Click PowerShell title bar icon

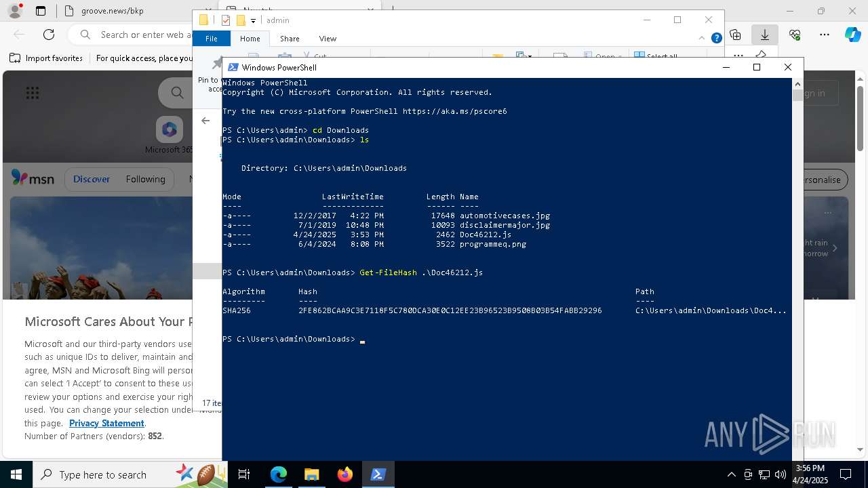pos(233,67)
